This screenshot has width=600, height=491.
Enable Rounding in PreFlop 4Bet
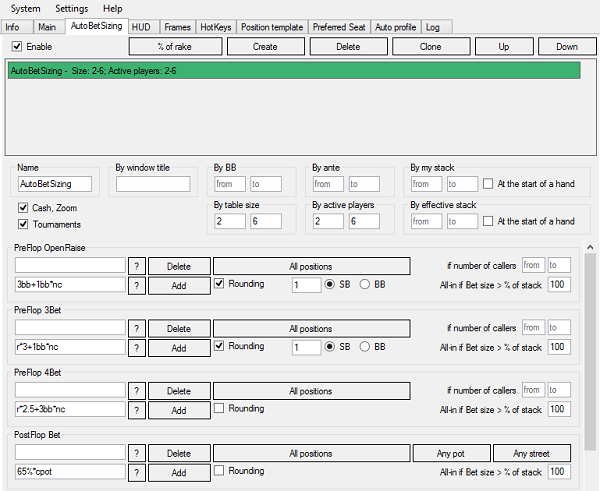(219, 408)
